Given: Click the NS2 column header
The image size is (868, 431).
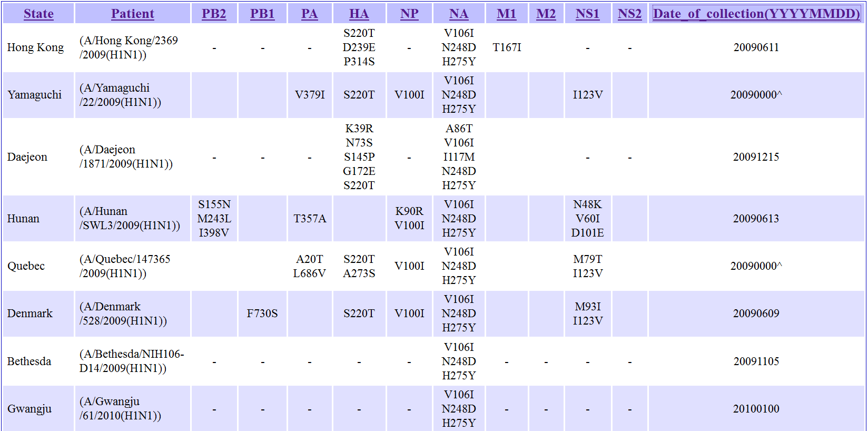Looking at the screenshot, I should [x=630, y=14].
